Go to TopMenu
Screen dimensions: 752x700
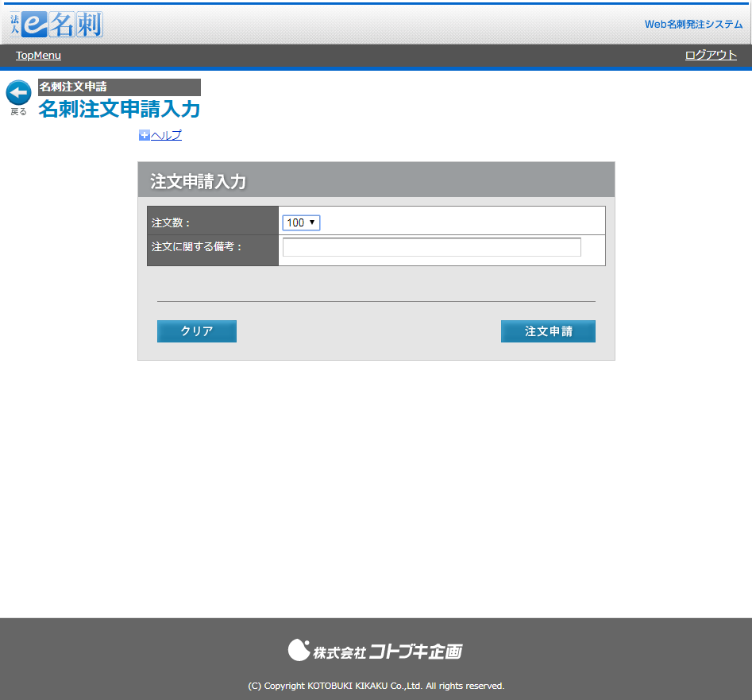pos(38,55)
